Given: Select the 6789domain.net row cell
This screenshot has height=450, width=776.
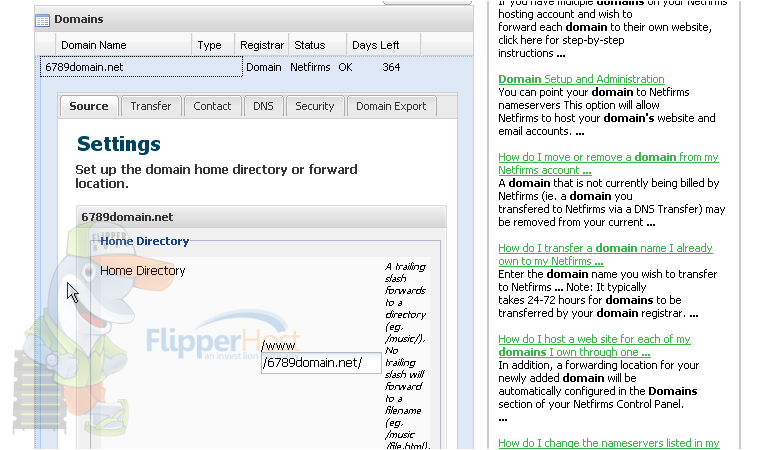Looking at the screenshot, I should 141,67.
